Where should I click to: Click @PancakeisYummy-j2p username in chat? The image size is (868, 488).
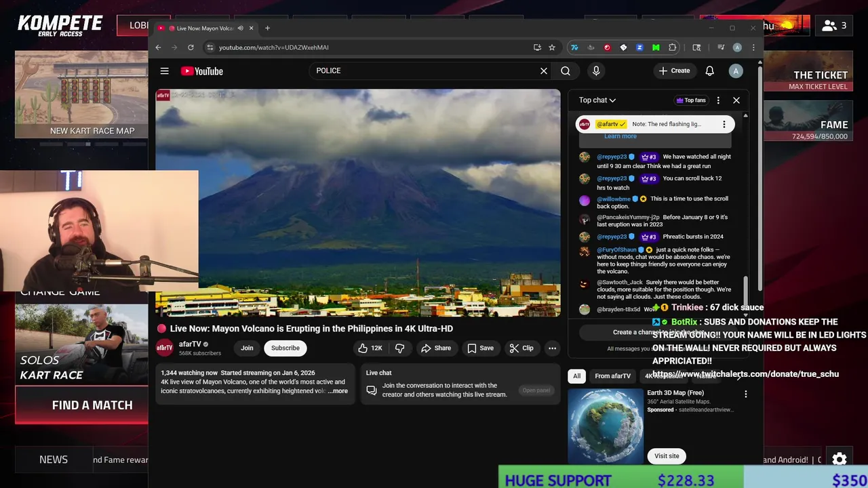tap(628, 217)
